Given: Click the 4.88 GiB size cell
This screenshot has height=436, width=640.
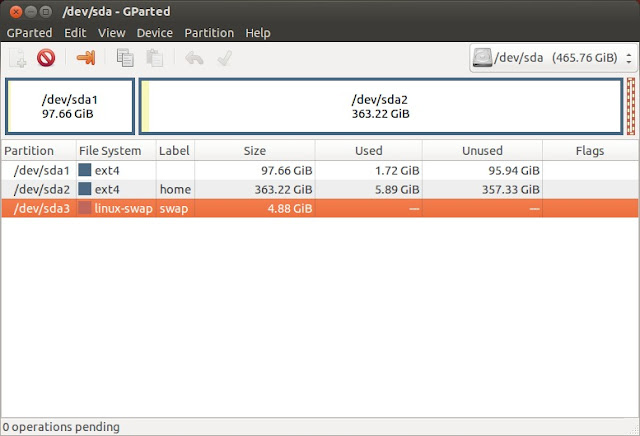Looking at the screenshot, I should [255, 208].
